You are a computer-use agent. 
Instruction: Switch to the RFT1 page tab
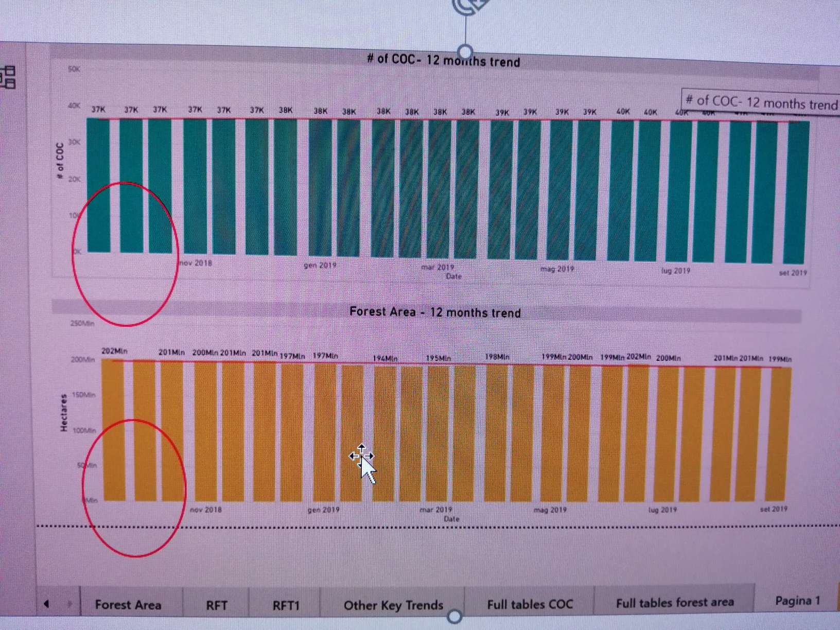tap(286, 605)
